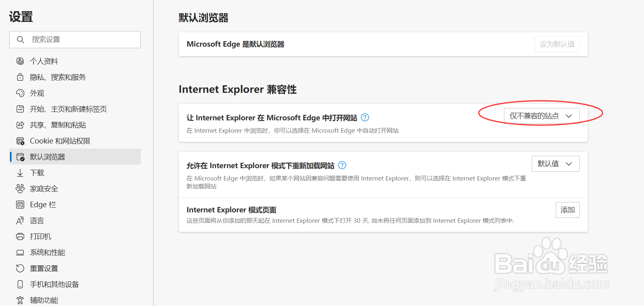
Task: Open 开始、主页和新建标签页 settings
Action: pos(75,109)
